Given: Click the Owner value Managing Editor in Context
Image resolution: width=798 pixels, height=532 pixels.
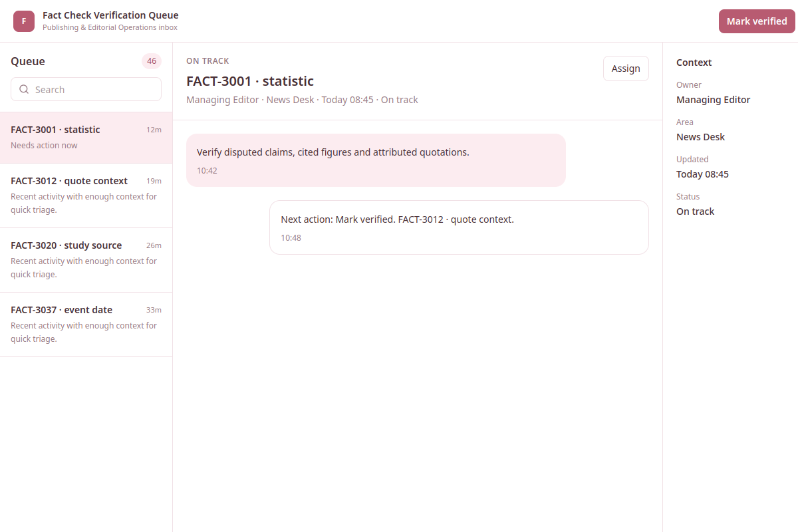Looking at the screenshot, I should (x=713, y=100).
